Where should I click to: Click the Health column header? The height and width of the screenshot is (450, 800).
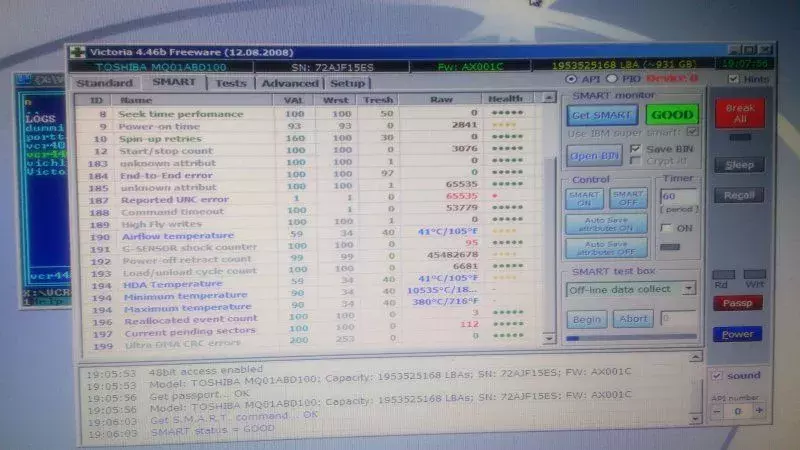click(x=505, y=98)
